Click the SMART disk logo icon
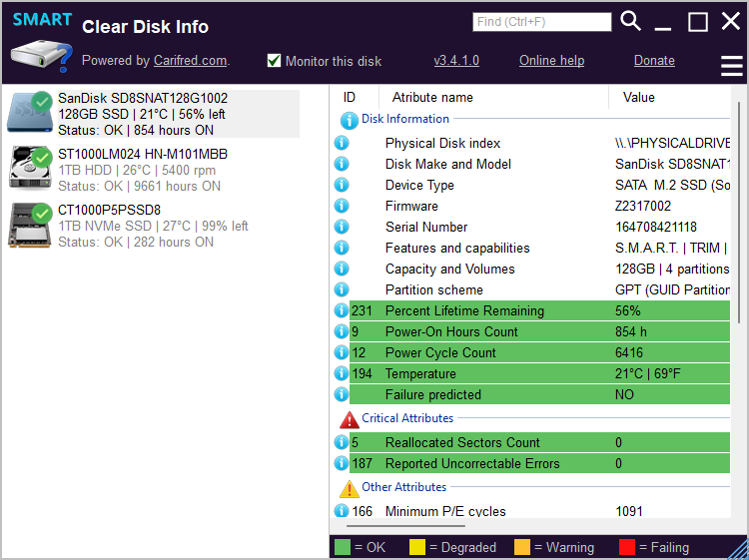749x560 pixels. pos(42,43)
